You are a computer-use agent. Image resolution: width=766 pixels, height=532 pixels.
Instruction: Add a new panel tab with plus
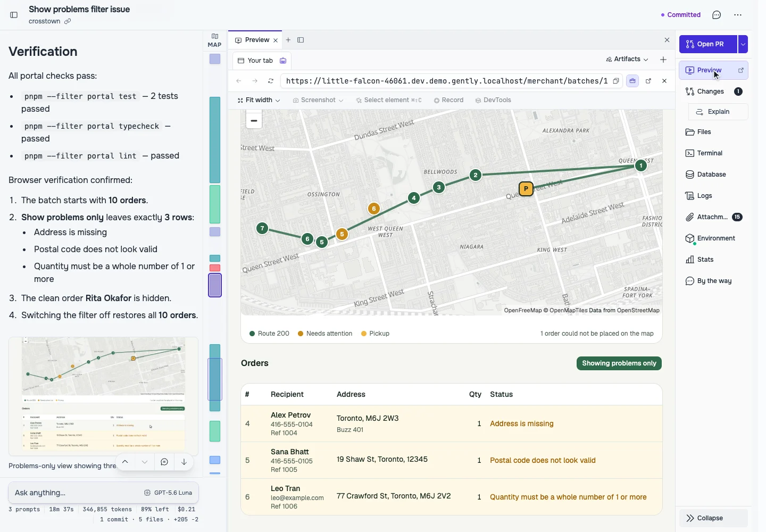(288, 40)
